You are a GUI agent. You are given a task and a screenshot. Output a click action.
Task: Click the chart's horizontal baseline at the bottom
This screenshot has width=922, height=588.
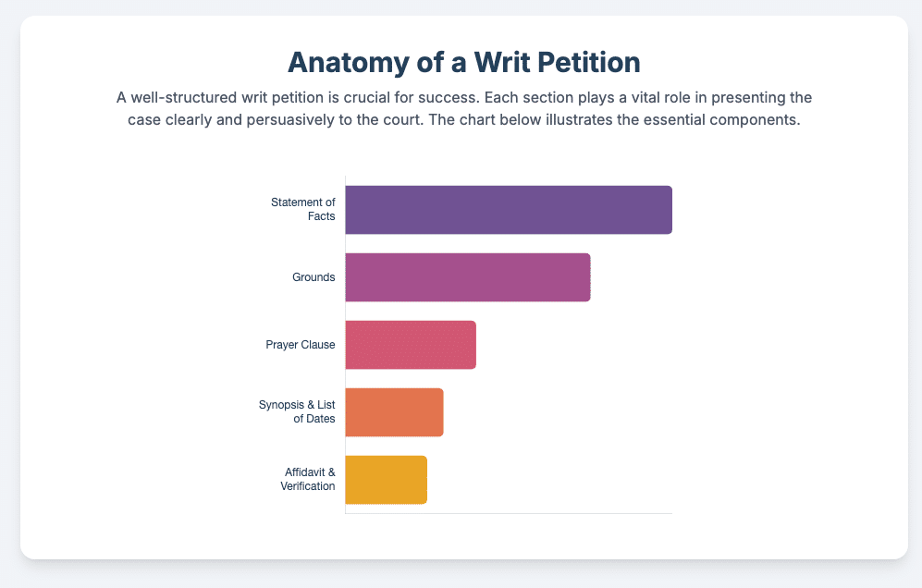point(555,513)
